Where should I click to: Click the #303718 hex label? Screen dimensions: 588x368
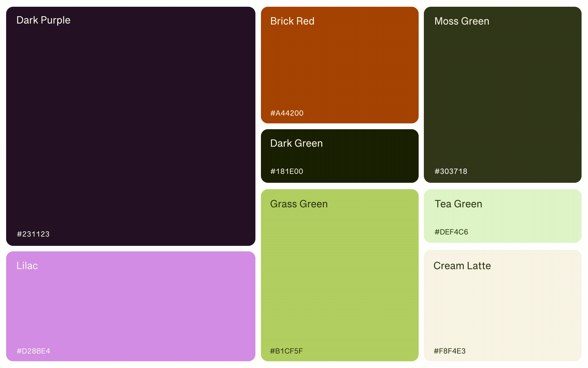point(451,171)
